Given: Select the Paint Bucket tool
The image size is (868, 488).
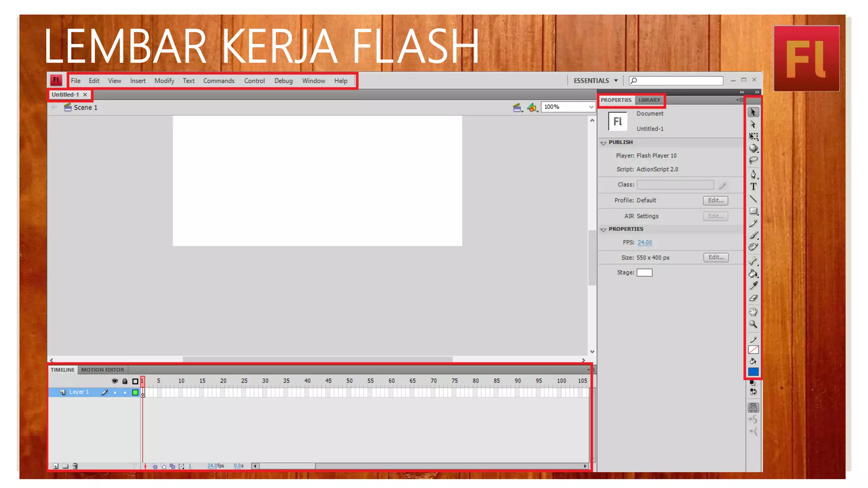Looking at the screenshot, I should click(x=753, y=274).
